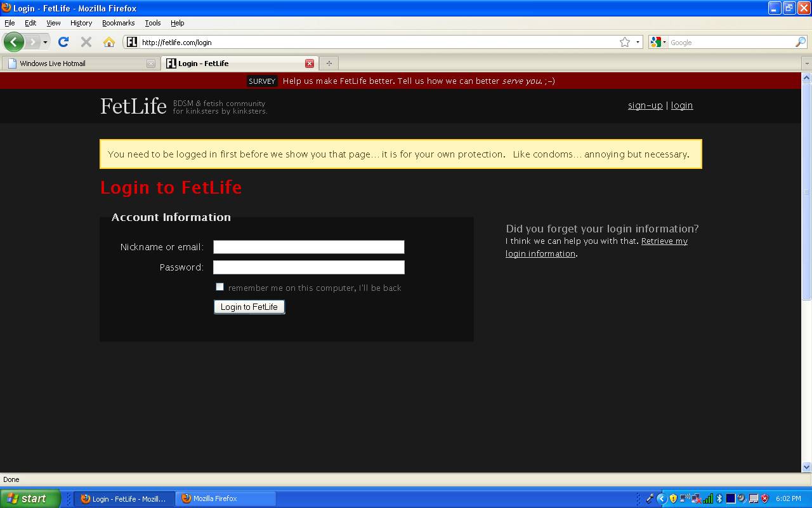Click the vertical scrollbar thumb
This screenshot has width=812, height=508.
tap(807, 192)
